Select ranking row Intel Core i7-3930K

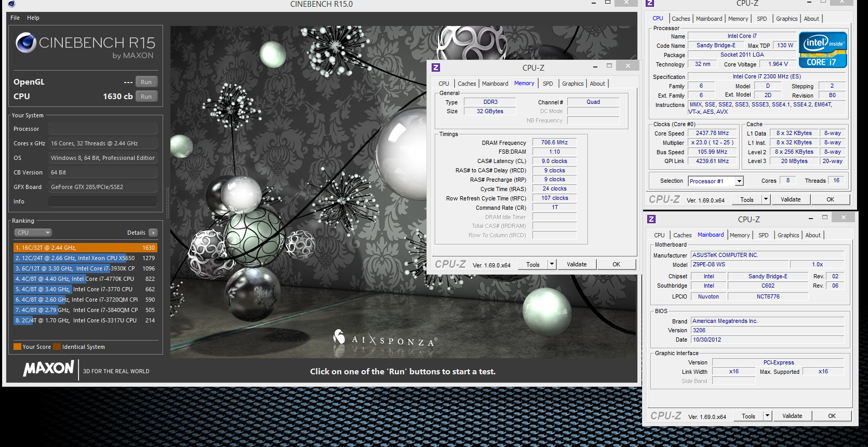[x=85, y=268]
